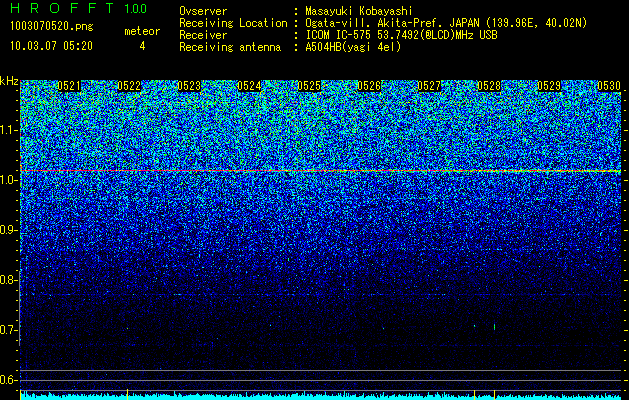
Task: Click the 0522 time marker
Action: (x=129, y=86)
